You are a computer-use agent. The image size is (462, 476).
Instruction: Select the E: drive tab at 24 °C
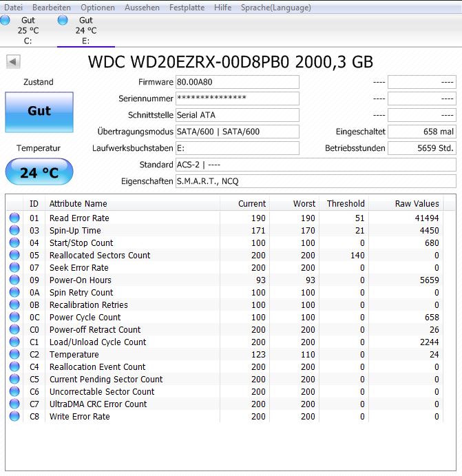coord(86,30)
